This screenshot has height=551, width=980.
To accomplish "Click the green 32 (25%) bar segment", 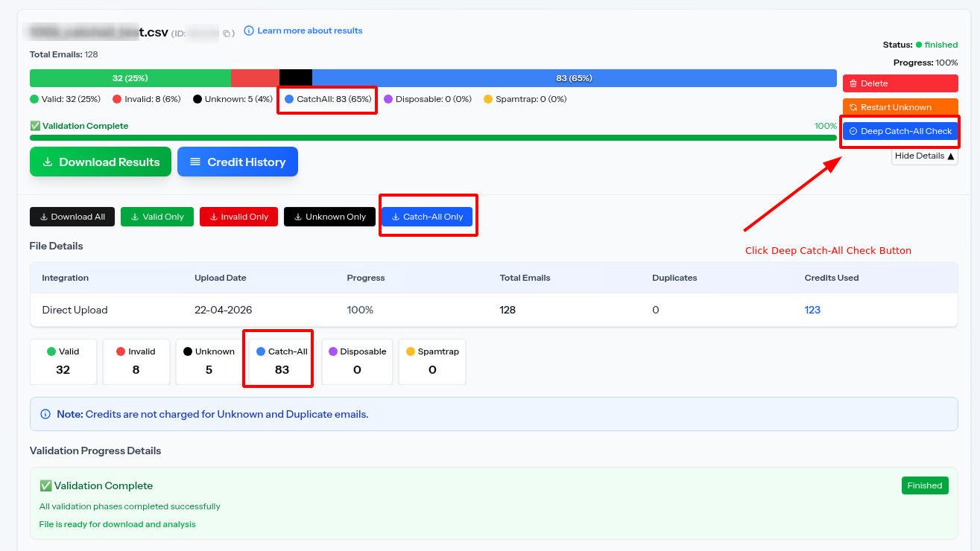I will (x=130, y=78).
